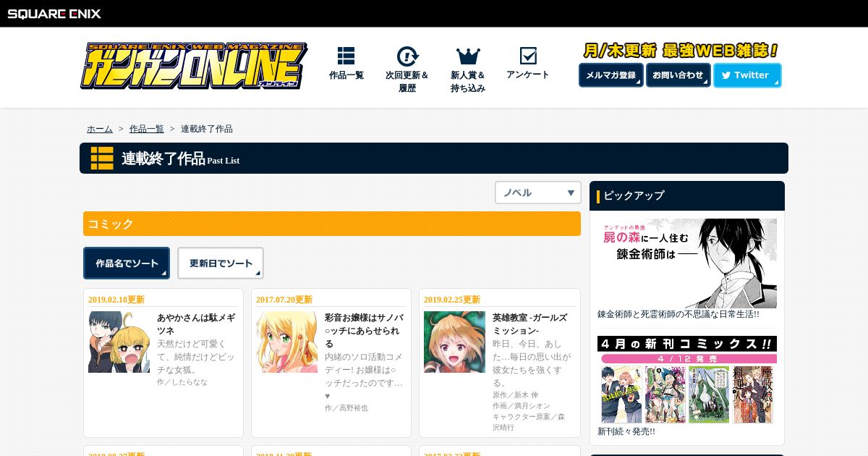Click the 原作／新木 伸 credit text
Screen dimensions: 868x456
click(x=516, y=395)
